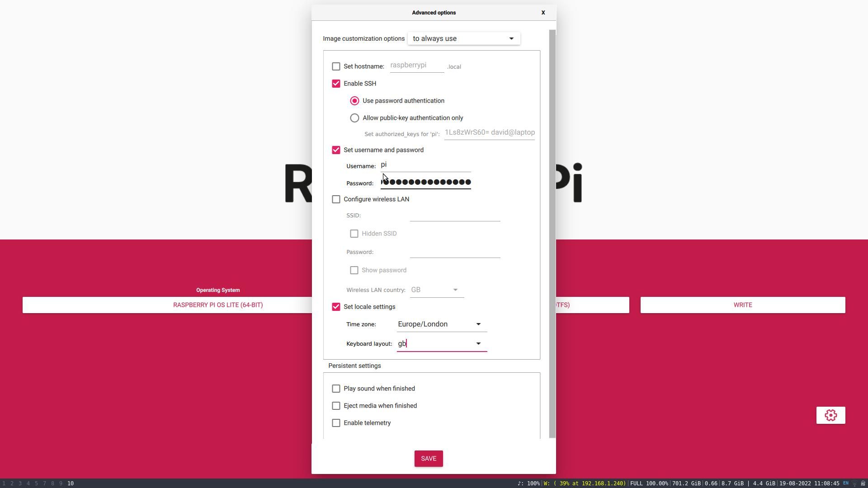Click the EN keyboard layout indicator
This screenshot has width=868, height=488.
click(845, 483)
